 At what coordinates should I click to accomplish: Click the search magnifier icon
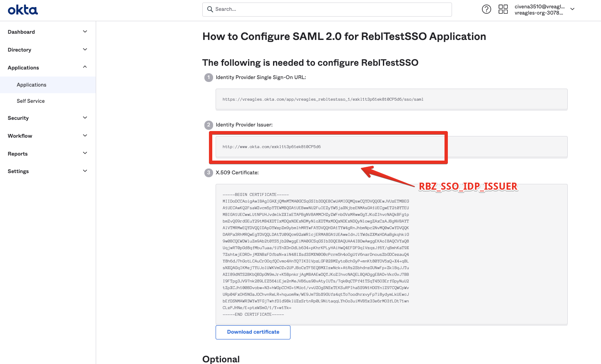209,9
